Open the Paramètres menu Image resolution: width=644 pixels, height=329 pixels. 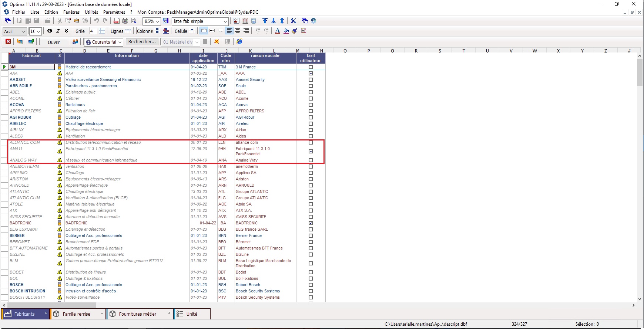pyautogui.click(x=114, y=12)
